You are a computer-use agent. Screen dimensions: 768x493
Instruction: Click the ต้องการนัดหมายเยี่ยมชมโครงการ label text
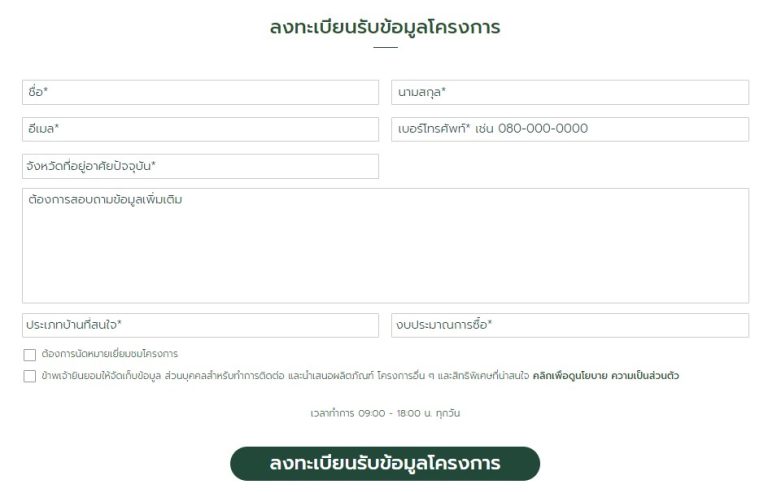click(110, 353)
